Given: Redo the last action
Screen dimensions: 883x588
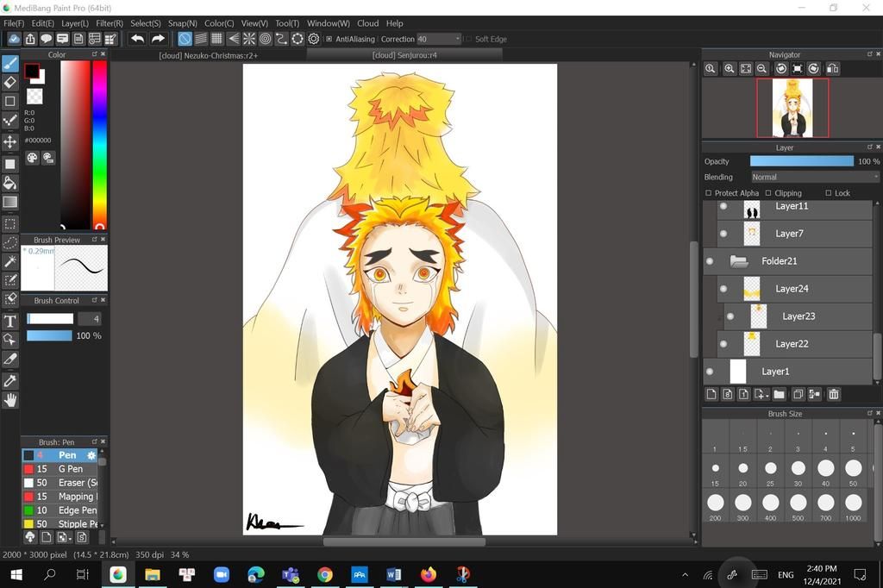Looking at the screenshot, I should tap(159, 39).
